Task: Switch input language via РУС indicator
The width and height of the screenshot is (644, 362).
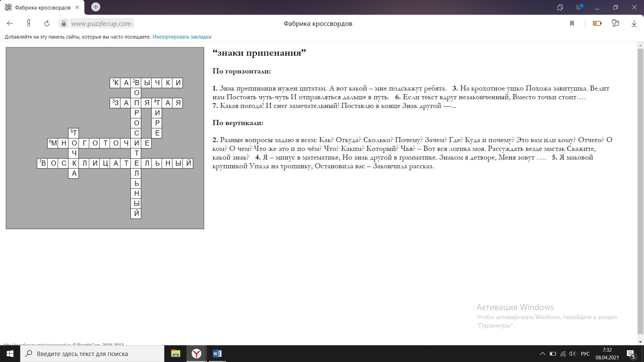Action: [x=585, y=354]
